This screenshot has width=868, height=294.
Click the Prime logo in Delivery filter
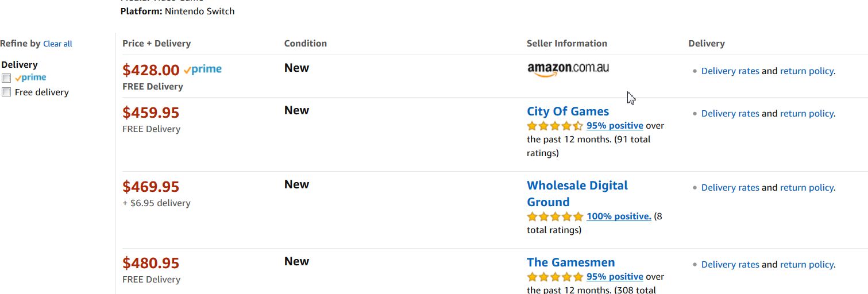tap(31, 78)
